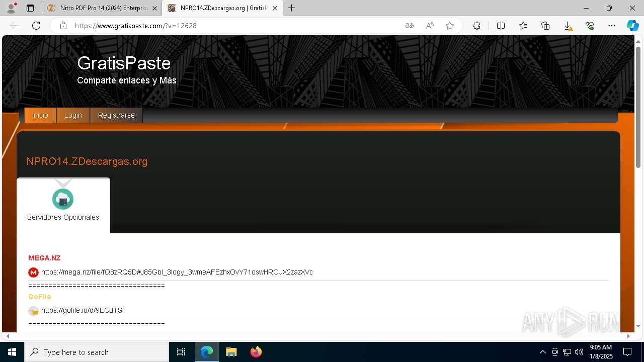Open Task View on the taskbar
This screenshot has width=644, height=362.
181,352
